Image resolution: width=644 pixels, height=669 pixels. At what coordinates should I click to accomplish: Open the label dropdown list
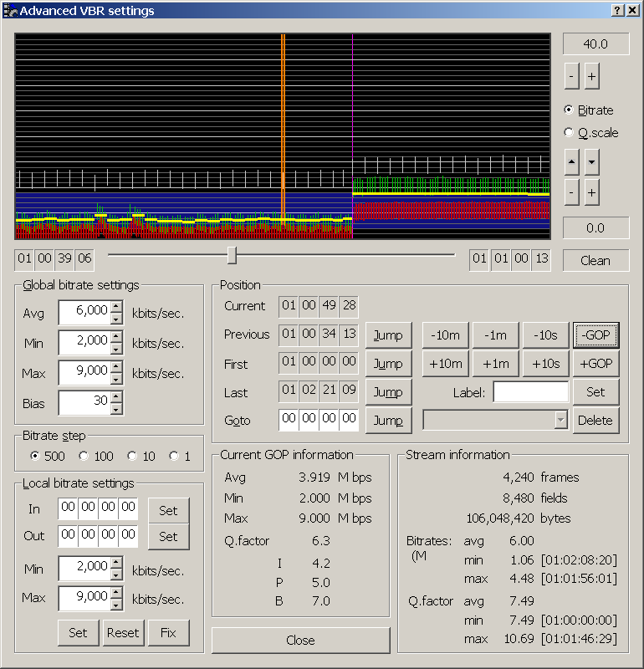[x=560, y=421]
